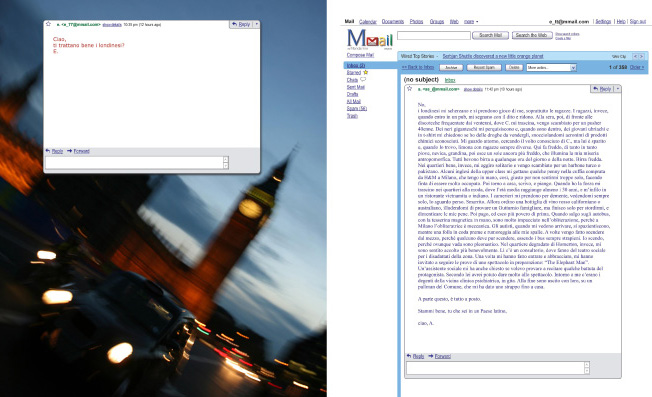Expand the More actions dropdown
The width and height of the screenshot is (652, 397).
click(x=551, y=67)
